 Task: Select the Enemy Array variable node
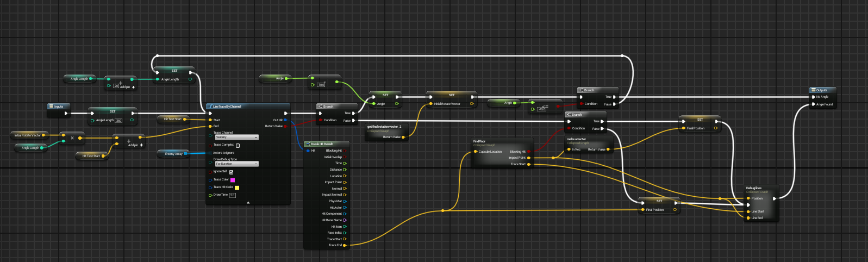tap(173, 154)
